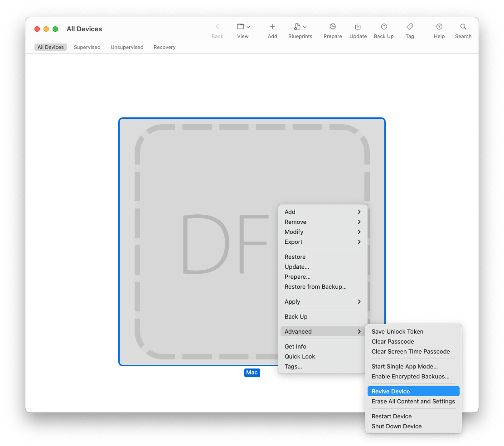Close the All Devices window
Viewport: 504px width, 446px height.
[37, 29]
